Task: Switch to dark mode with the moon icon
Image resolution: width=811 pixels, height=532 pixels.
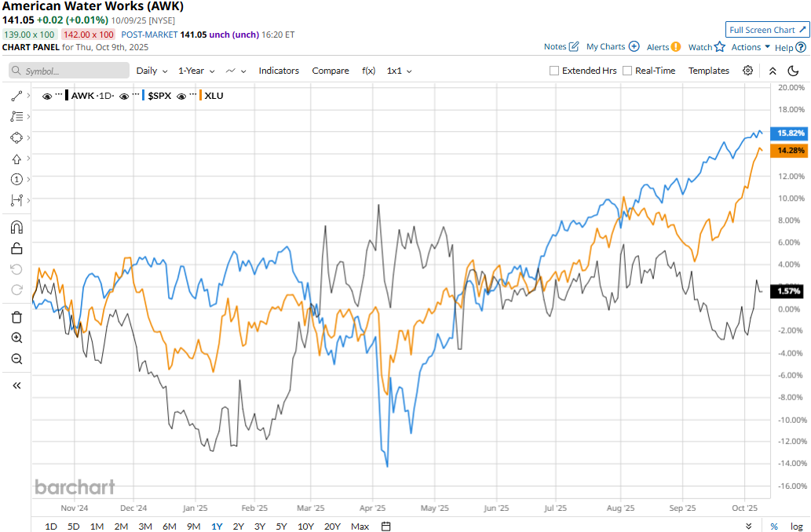Action: pyautogui.click(x=793, y=71)
